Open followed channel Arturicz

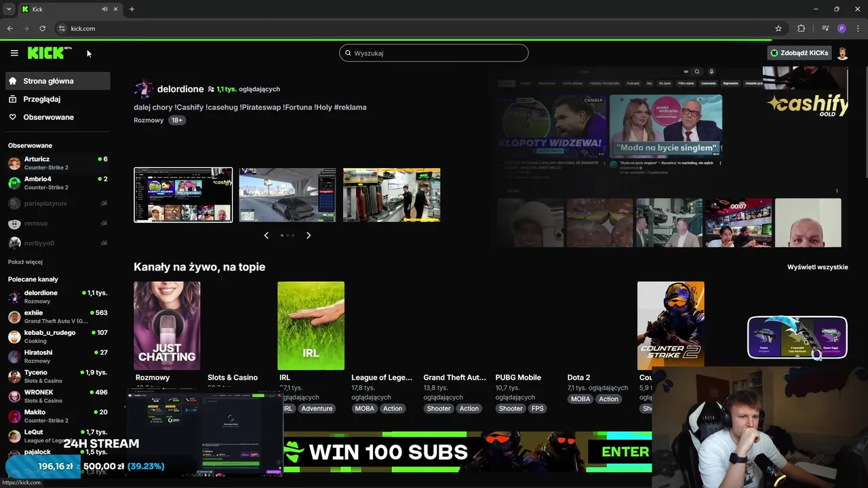(58, 163)
